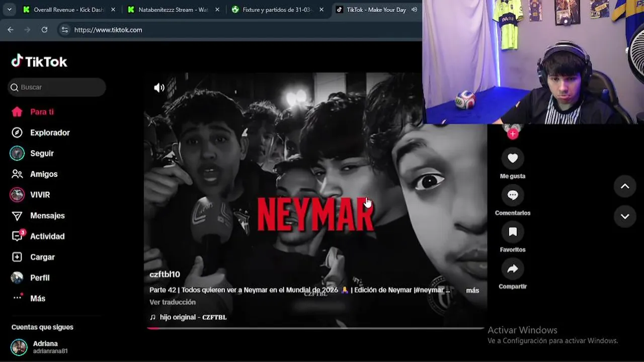Select the TikTok Make Your Day tab
Image resolution: width=644 pixels, height=362 pixels.
376,10
